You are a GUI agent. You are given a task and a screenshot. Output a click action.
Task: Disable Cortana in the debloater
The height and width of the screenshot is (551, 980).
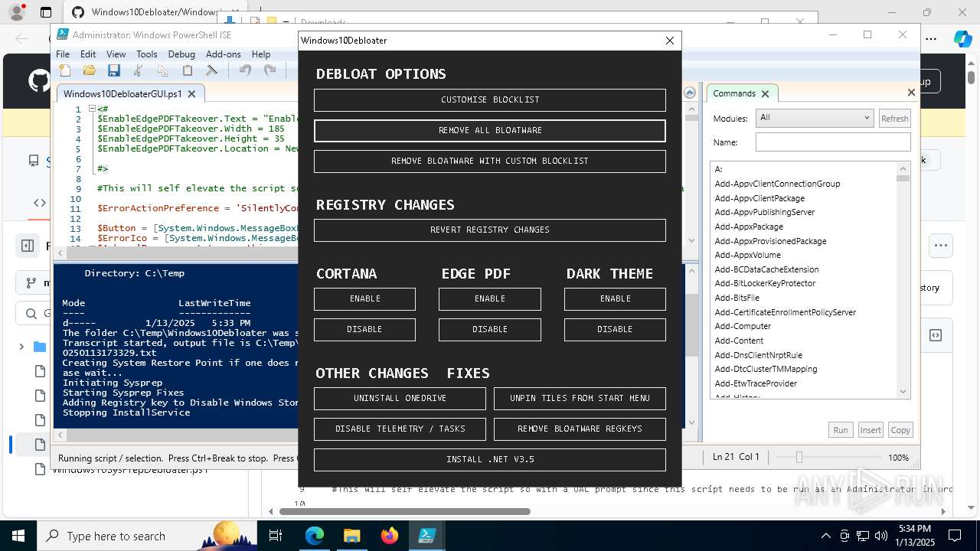[364, 329]
